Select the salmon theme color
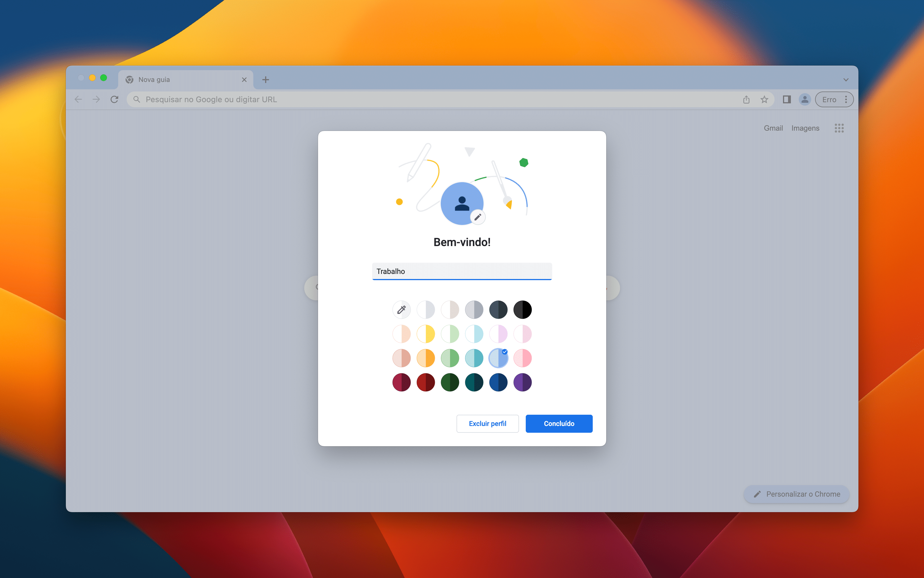The image size is (924, 578). pyautogui.click(x=401, y=358)
